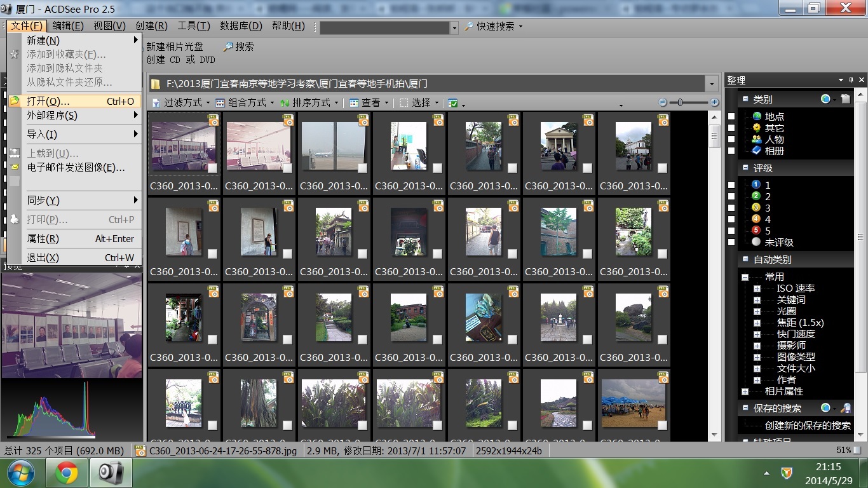The width and height of the screenshot is (868, 488).
Task: Collapse the 评级 section
Action: pos(745,168)
